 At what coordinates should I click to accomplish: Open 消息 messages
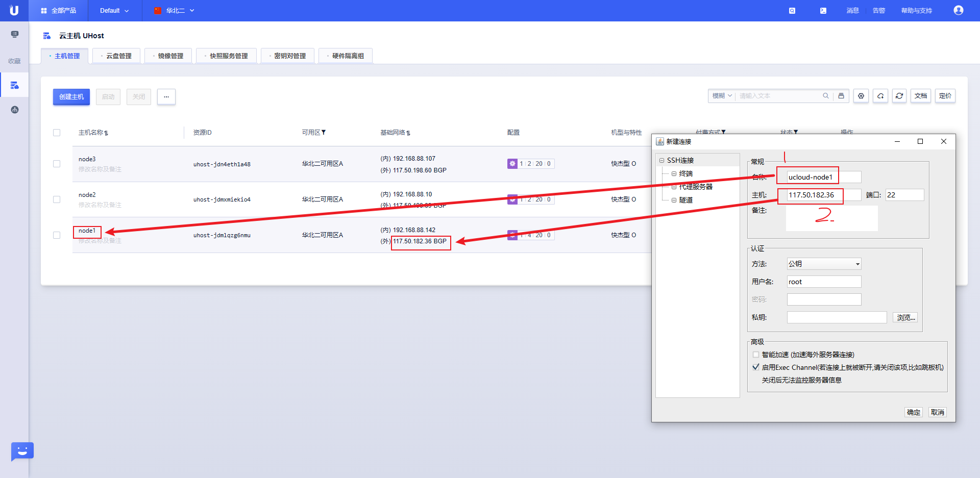coord(852,11)
